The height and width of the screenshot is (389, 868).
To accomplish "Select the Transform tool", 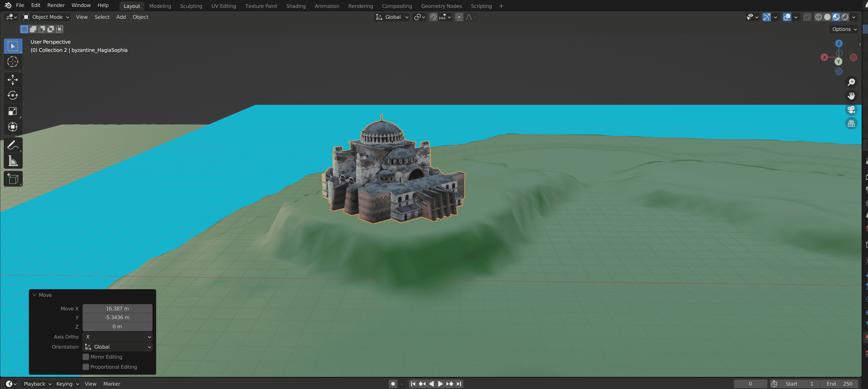I will point(13,127).
